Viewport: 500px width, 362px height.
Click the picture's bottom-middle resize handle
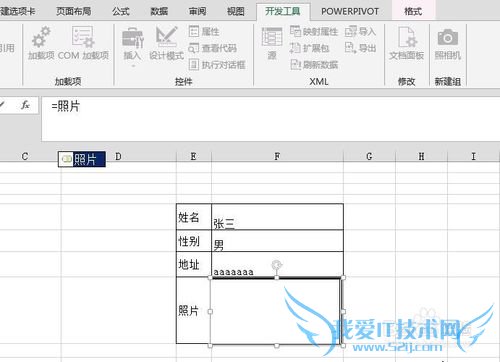click(277, 346)
